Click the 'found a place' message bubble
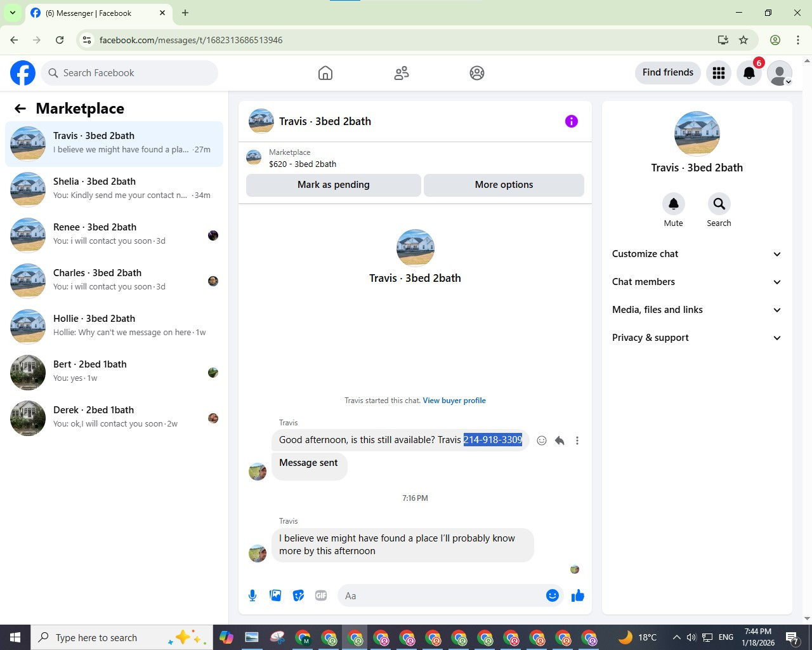The width and height of the screenshot is (812, 650). click(402, 545)
